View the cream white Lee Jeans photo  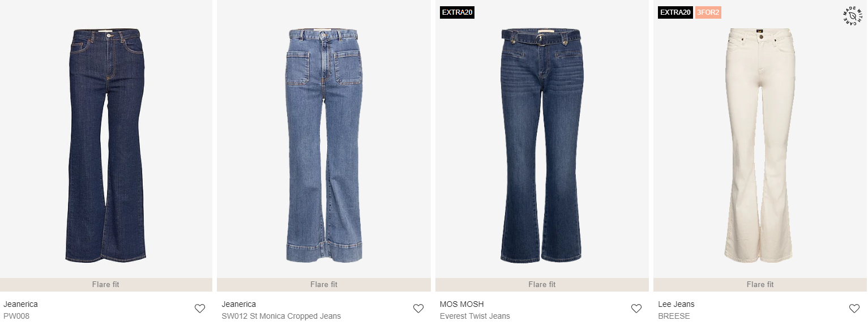click(x=760, y=145)
